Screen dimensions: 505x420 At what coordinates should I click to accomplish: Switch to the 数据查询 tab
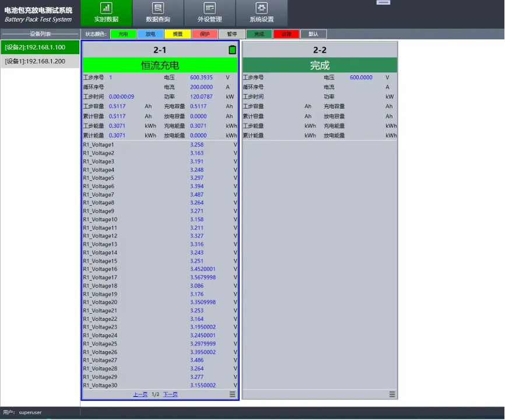pyautogui.click(x=157, y=13)
